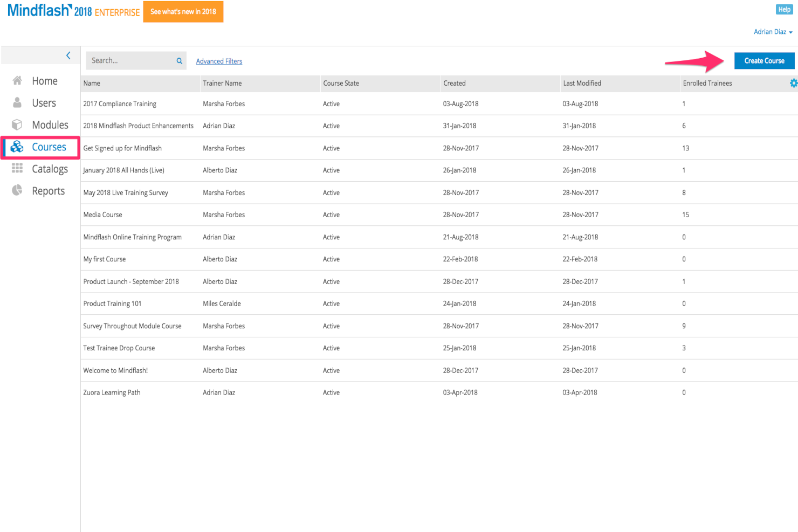798x532 pixels.
Task: Click enrolled trainees count 9
Action: coord(684,326)
